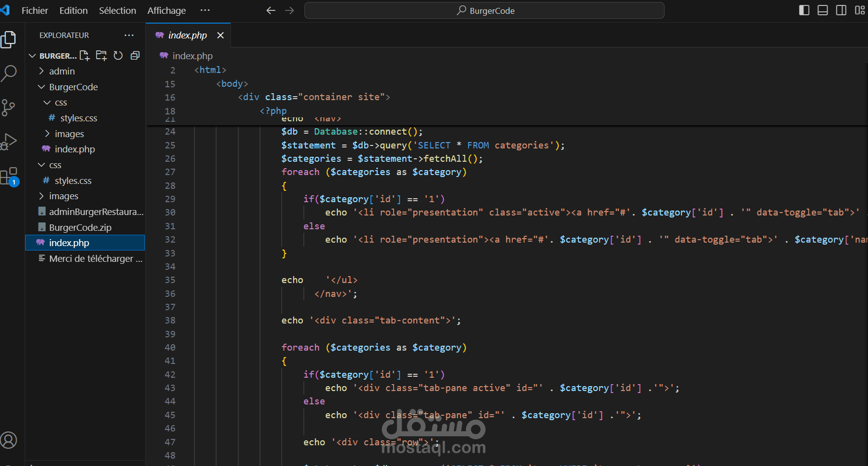Refresh the explorer tree
868x466 pixels.
[x=118, y=56]
